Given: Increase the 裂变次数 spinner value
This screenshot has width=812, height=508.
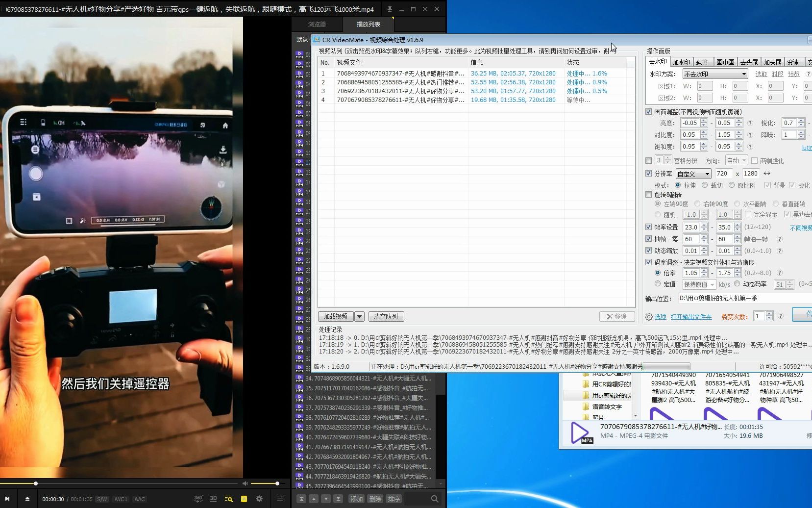Looking at the screenshot, I should coord(769,314).
